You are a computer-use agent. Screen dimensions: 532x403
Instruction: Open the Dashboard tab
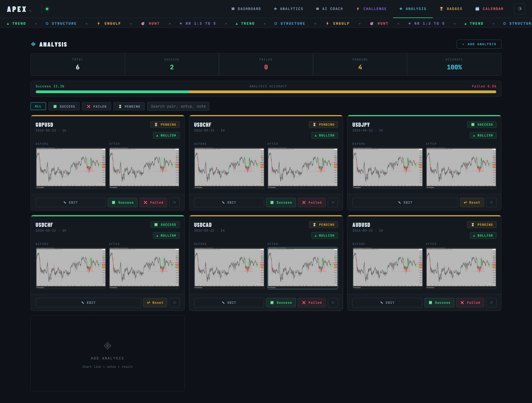click(246, 9)
